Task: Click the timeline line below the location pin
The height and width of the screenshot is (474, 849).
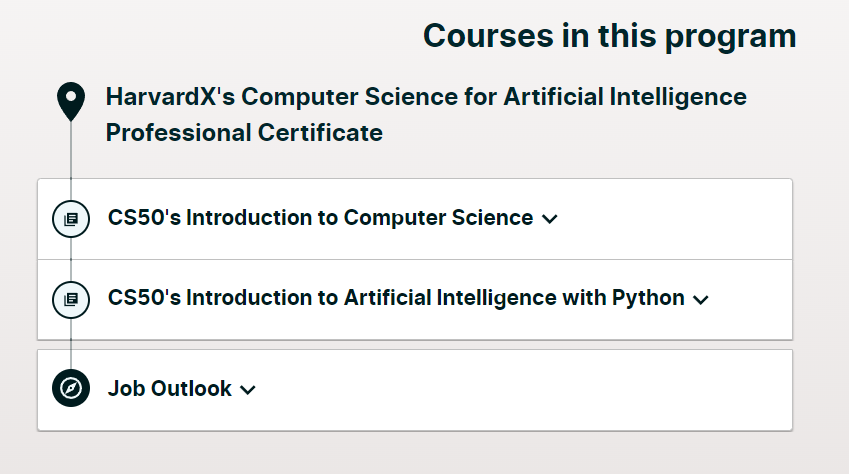Action: pyautogui.click(x=71, y=150)
